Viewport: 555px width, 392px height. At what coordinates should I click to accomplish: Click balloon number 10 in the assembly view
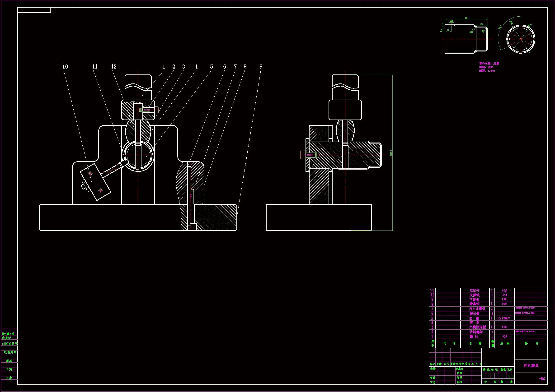pyautogui.click(x=65, y=67)
